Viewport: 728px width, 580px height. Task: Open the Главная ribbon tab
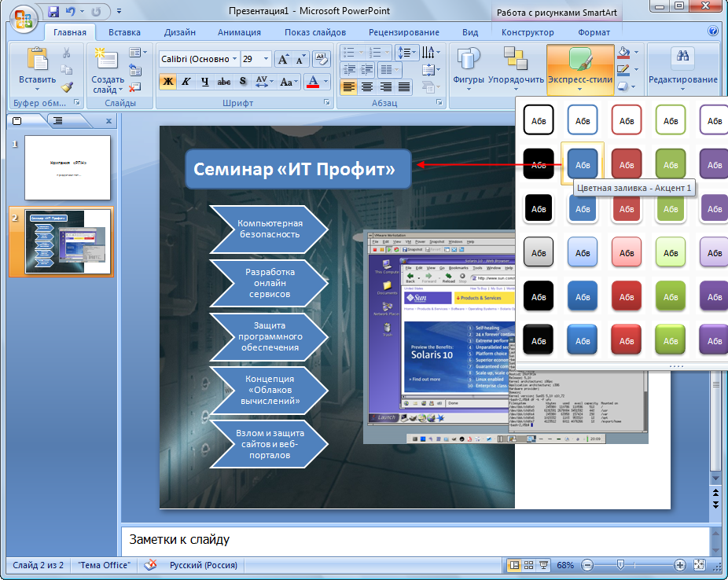pyautogui.click(x=70, y=32)
